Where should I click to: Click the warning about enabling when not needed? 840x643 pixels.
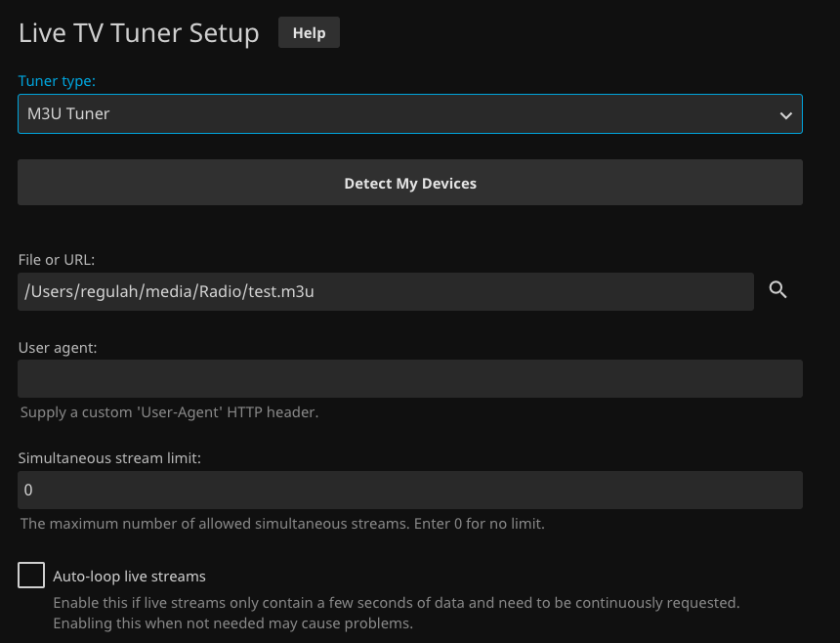tap(233, 623)
